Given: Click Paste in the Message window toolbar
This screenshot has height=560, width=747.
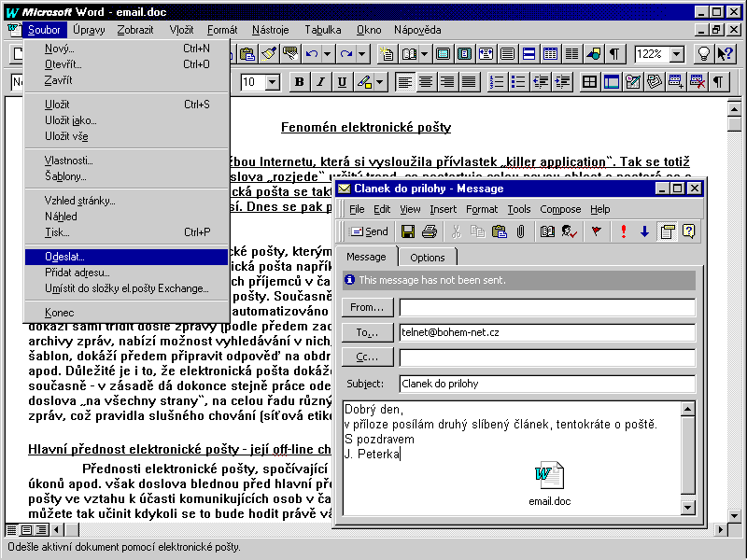Looking at the screenshot, I should click(499, 231).
